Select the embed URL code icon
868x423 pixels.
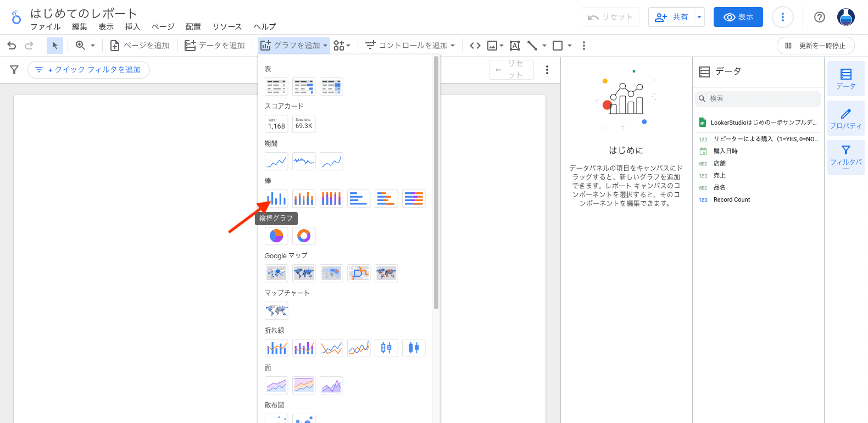click(x=475, y=46)
